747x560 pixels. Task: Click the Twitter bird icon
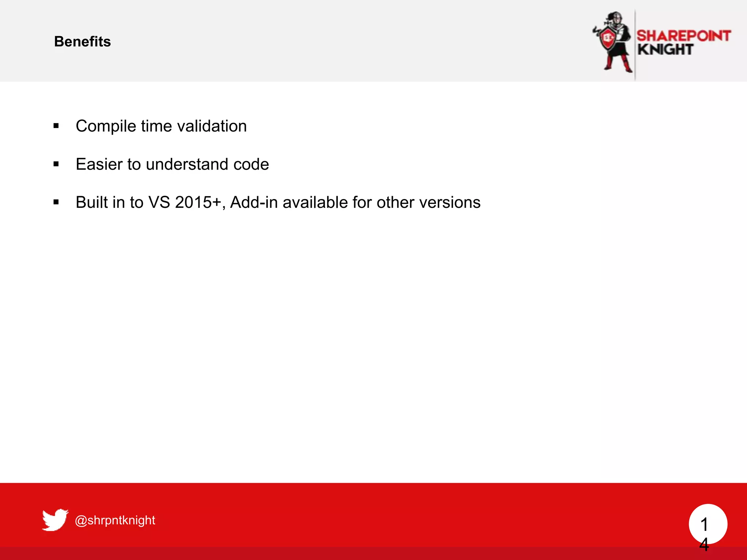point(55,520)
